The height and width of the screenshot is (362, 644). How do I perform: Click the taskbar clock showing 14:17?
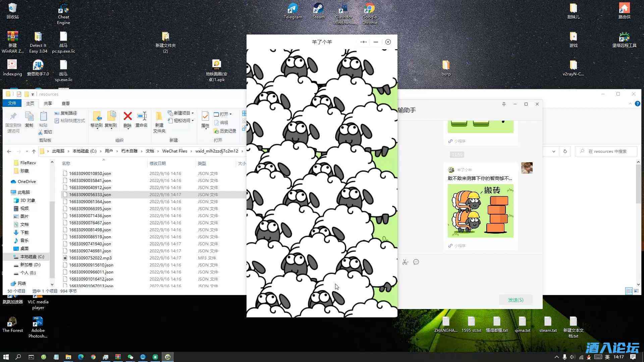(x=619, y=357)
